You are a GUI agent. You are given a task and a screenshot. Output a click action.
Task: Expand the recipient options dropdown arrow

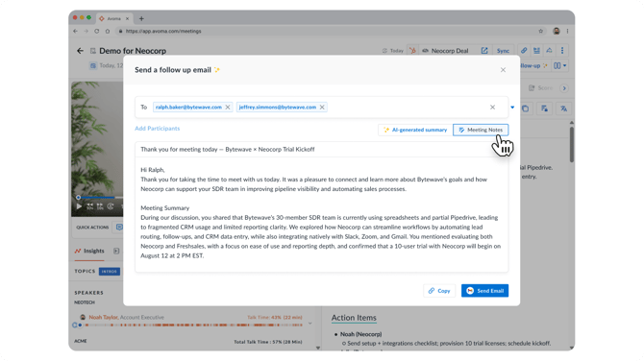tap(512, 108)
